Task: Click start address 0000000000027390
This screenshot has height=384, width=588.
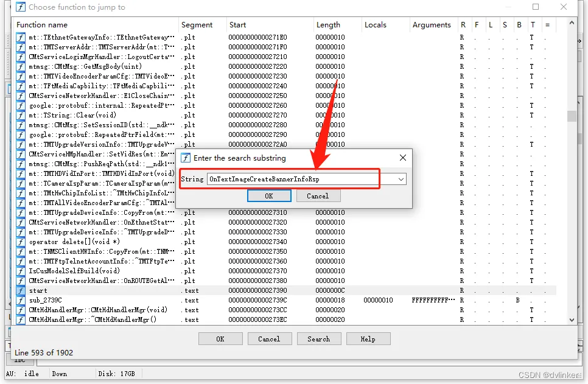Action: pos(257,291)
